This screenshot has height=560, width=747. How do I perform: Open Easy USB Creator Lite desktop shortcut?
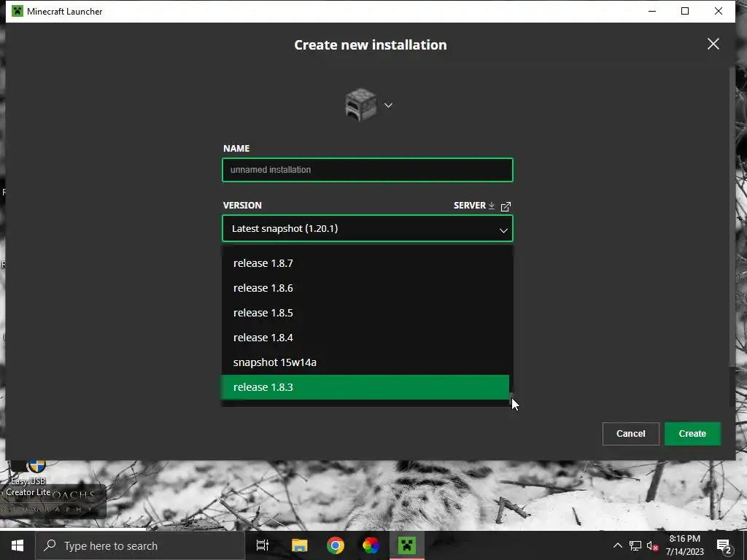point(28,478)
